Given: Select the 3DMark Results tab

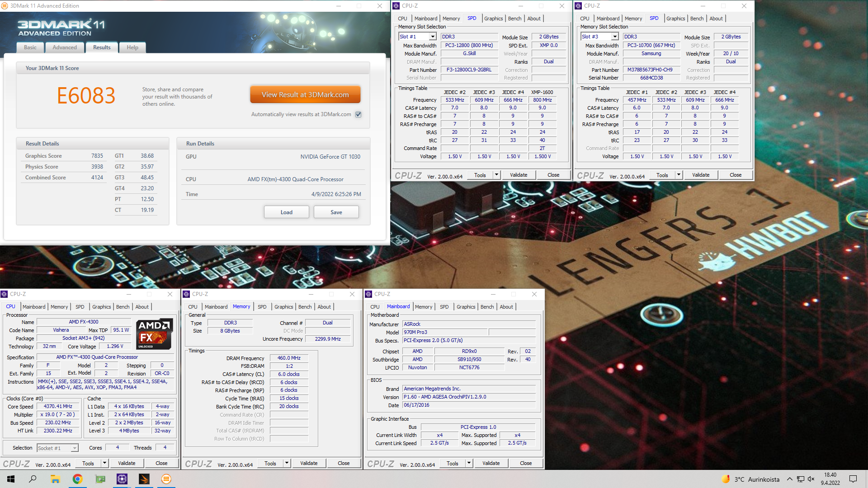Looking at the screenshot, I should (102, 47).
